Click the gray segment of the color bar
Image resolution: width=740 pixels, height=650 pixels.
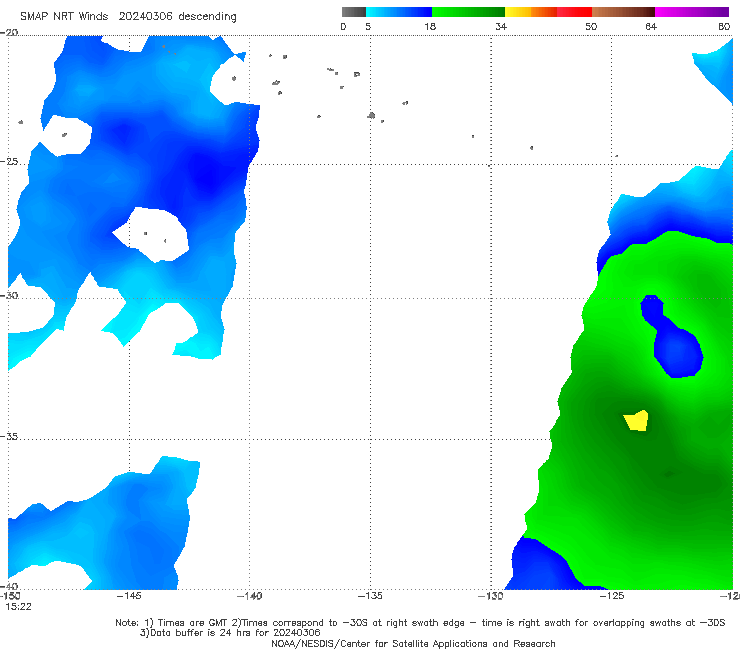point(354,12)
